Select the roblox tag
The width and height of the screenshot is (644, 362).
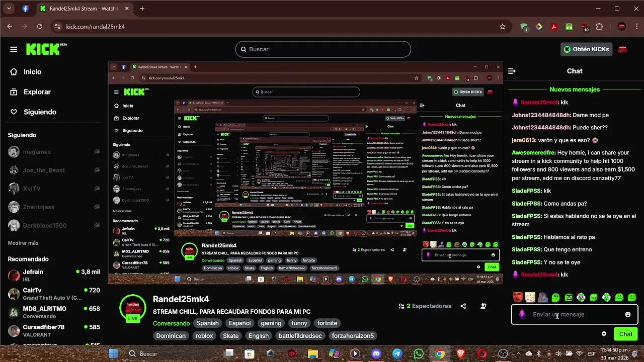(x=204, y=336)
